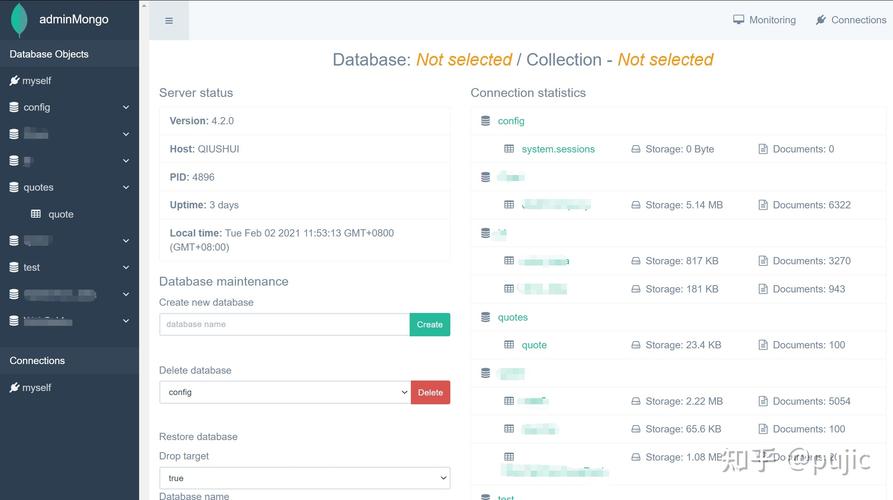Image resolution: width=893 pixels, height=500 pixels.
Task: Expand the test database chevron
Action: point(126,267)
